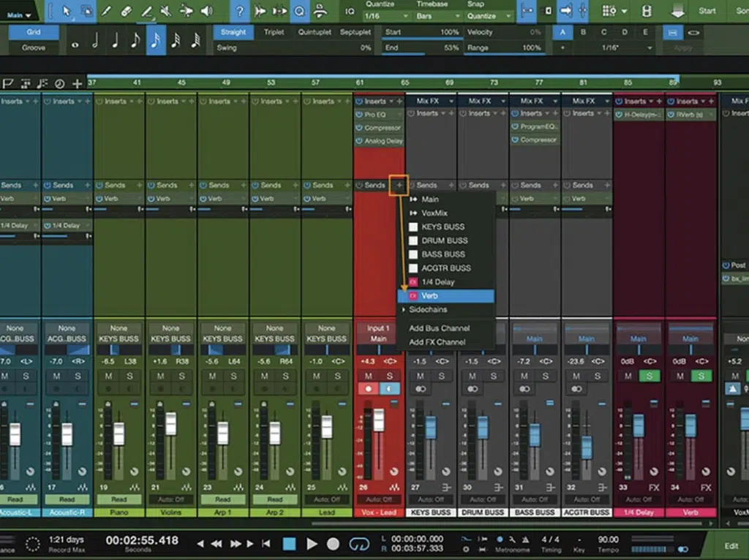The height and width of the screenshot is (560, 749).
Task: Toggle the Pro EQ insert power button
Action: (x=358, y=115)
